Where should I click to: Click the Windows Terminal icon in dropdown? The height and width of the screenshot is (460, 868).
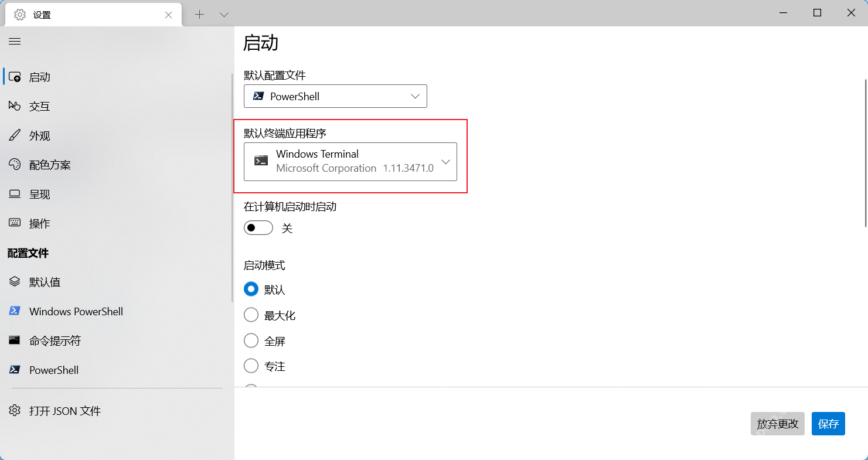(x=261, y=161)
